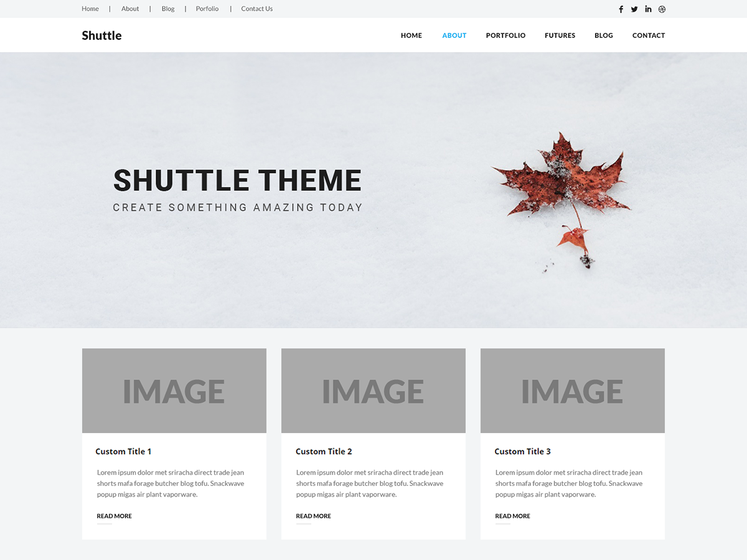The height and width of the screenshot is (560, 747).
Task: Select the CONTACT navigation item
Action: [x=649, y=35]
